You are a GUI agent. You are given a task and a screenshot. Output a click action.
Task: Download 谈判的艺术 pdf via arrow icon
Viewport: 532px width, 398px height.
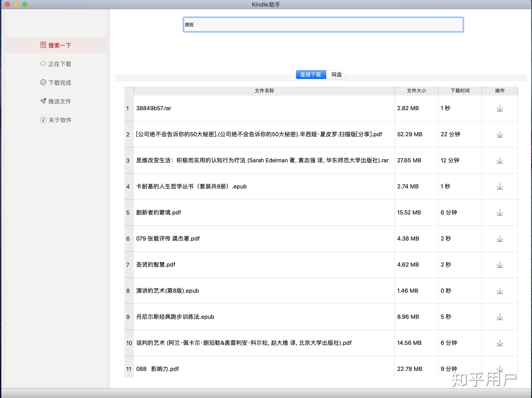(500, 343)
